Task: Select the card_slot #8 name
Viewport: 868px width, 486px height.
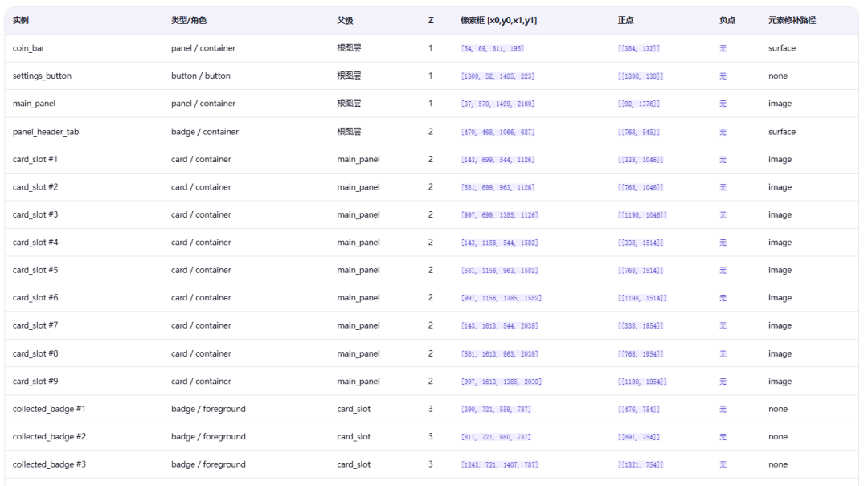Action: coord(35,353)
